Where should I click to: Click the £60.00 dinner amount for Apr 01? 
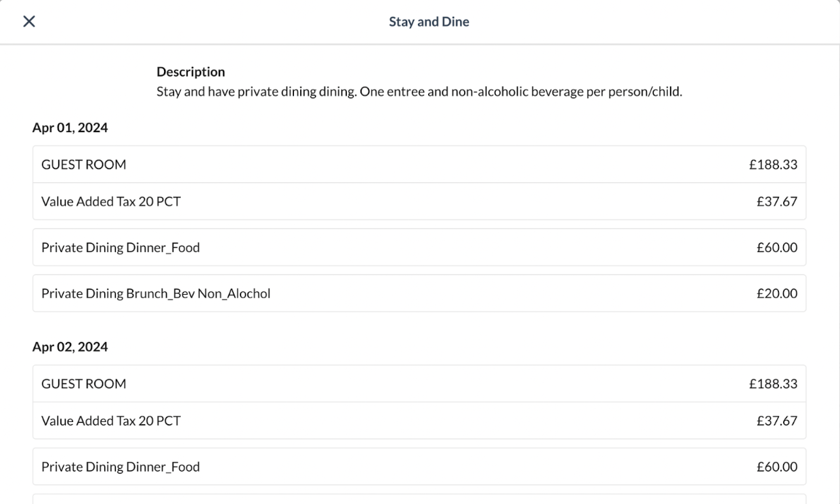tap(776, 247)
